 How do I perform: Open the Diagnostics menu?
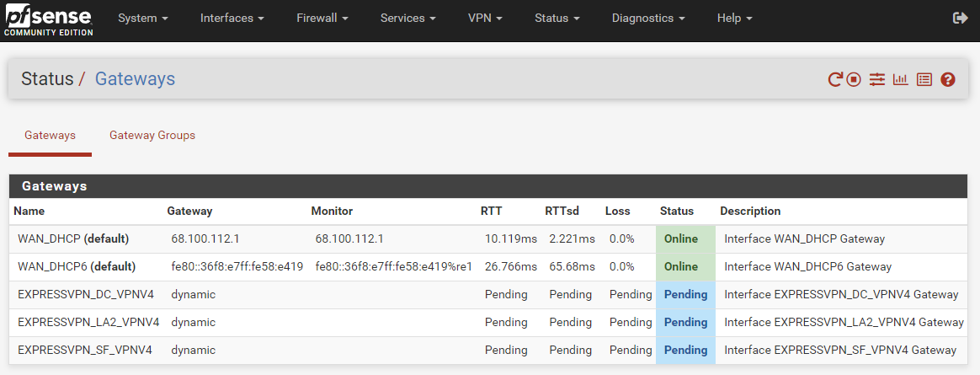648,19
